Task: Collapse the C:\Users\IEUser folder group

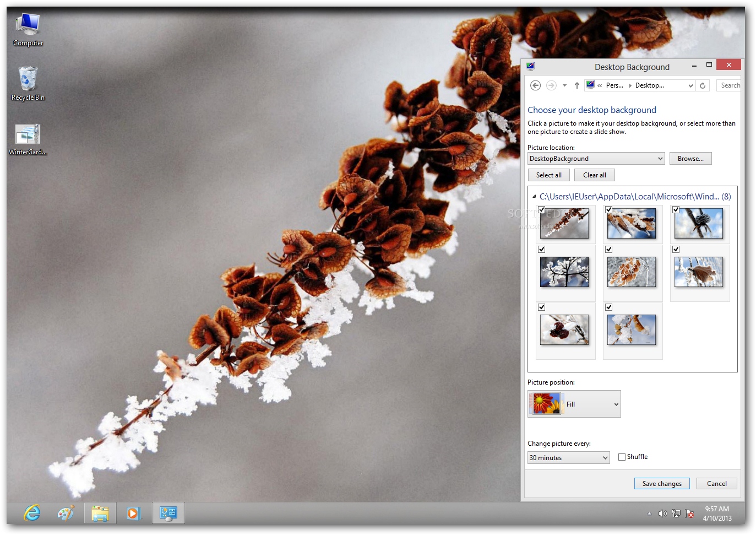Action: 534,197
